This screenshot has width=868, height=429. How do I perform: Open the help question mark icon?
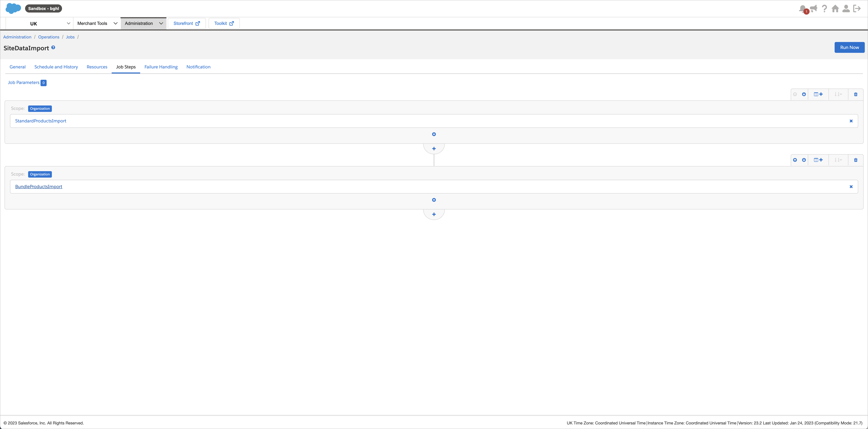click(824, 8)
